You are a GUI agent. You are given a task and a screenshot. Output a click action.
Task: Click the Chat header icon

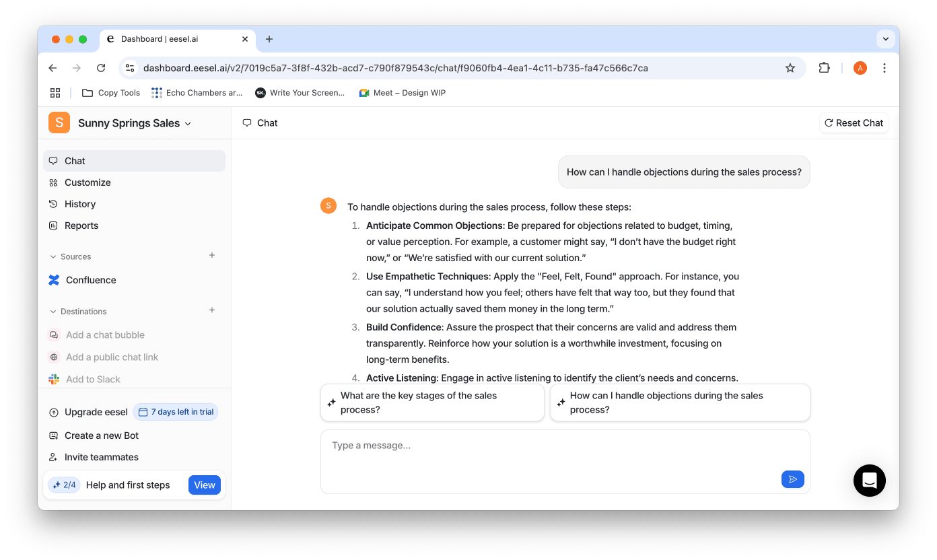click(x=247, y=123)
